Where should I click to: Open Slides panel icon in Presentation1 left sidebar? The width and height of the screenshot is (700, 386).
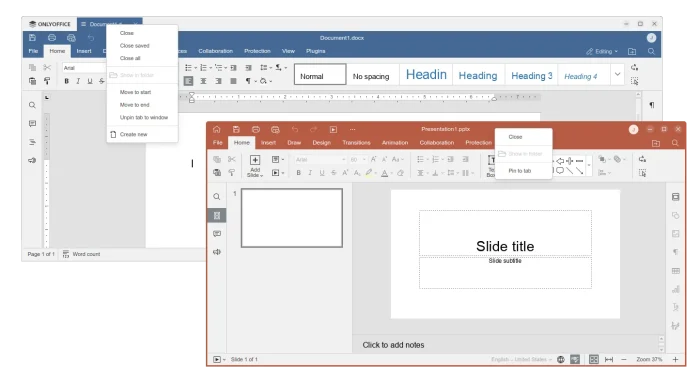[x=217, y=216]
